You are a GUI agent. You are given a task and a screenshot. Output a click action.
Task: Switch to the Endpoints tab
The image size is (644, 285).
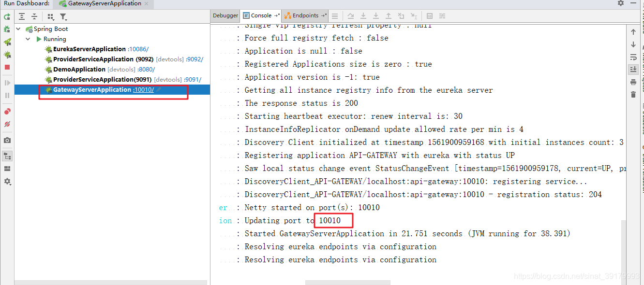click(x=305, y=15)
